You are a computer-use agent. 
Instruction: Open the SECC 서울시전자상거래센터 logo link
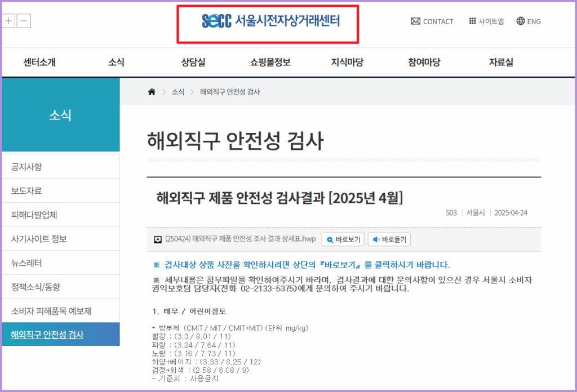[x=271, y=21]
